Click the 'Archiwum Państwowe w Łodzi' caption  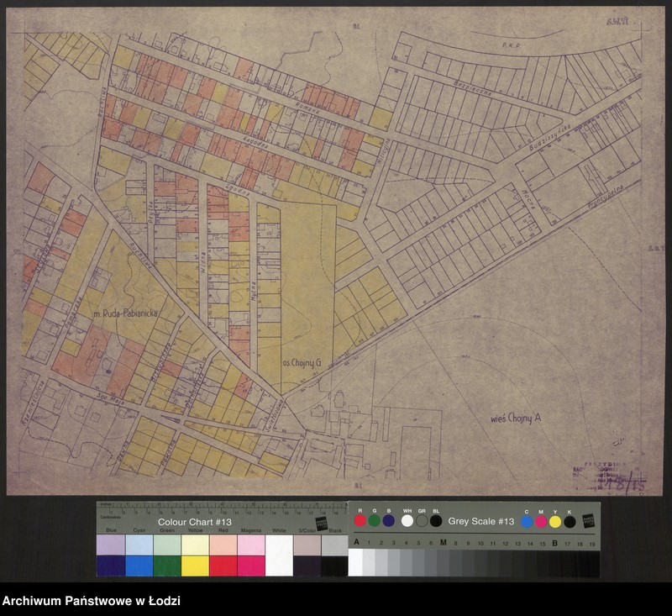(x=92, y=601)
